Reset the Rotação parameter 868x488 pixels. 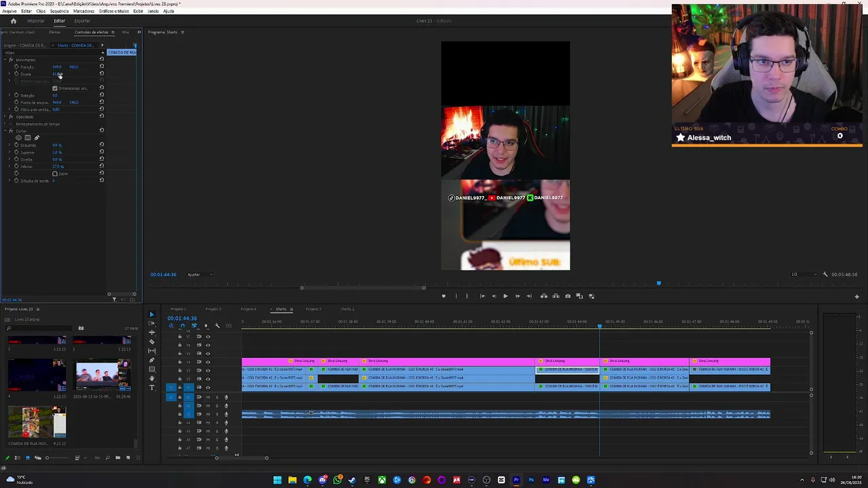(102, 95)
